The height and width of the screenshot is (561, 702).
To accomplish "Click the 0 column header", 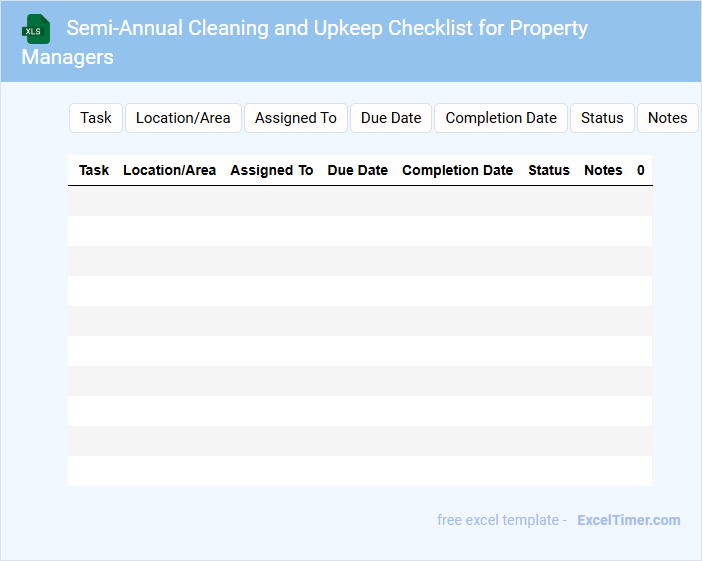I will click(x=640, y=170).
